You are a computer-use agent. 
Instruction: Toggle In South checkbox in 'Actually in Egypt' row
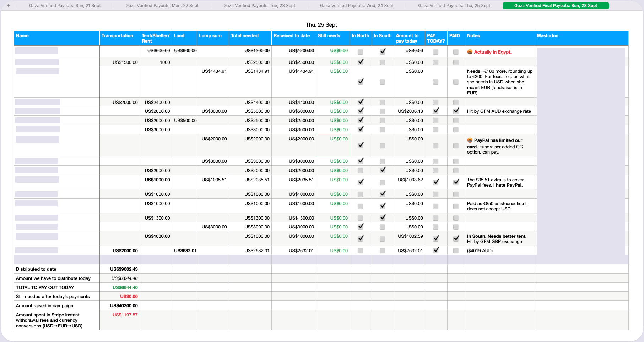click(383, 51)
